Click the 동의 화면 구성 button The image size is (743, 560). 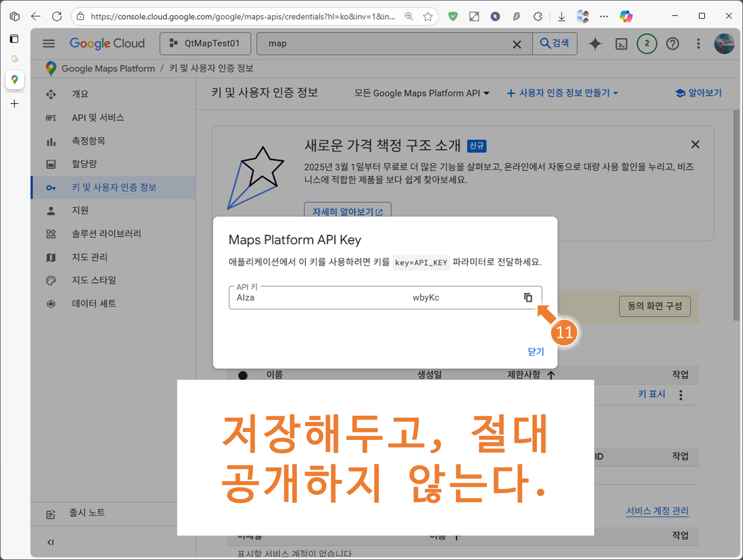(655, 306)
